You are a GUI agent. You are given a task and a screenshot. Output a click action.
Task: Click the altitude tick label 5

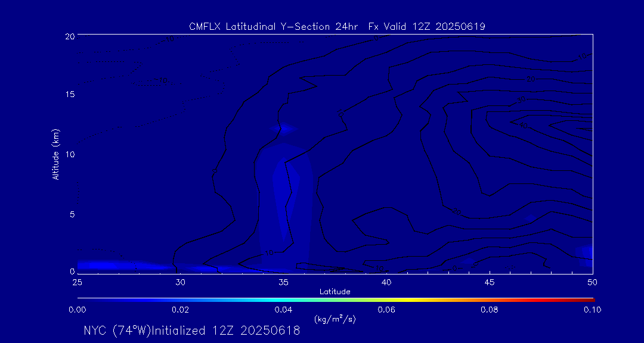72,214
